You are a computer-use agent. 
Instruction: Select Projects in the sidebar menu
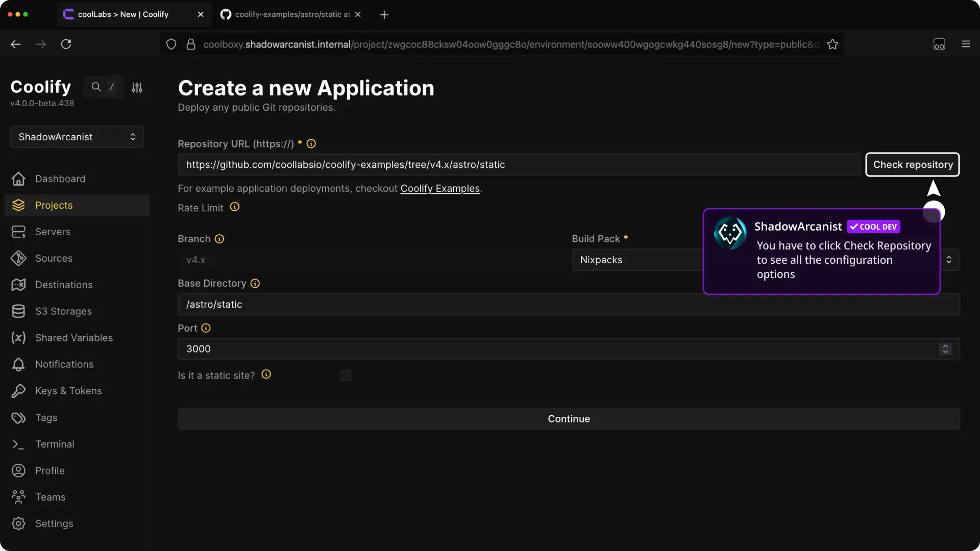(54, 205)
